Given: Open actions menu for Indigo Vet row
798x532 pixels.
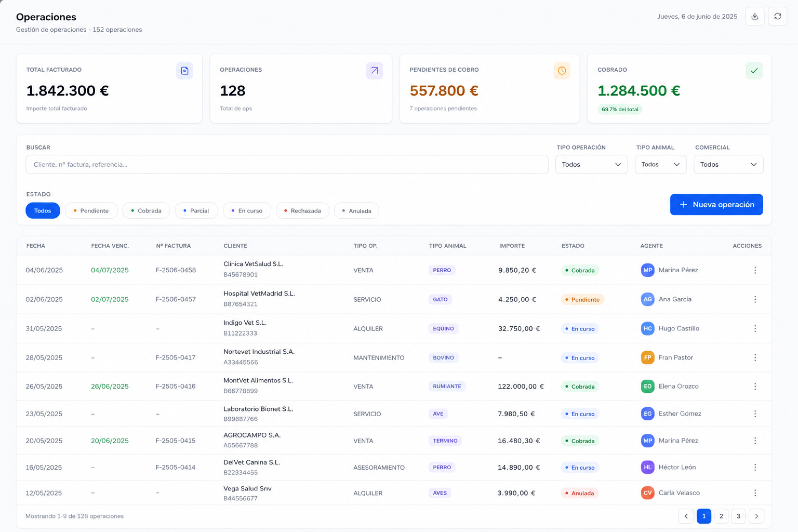Looking at the screenshot, I should [x=755, y=328].
